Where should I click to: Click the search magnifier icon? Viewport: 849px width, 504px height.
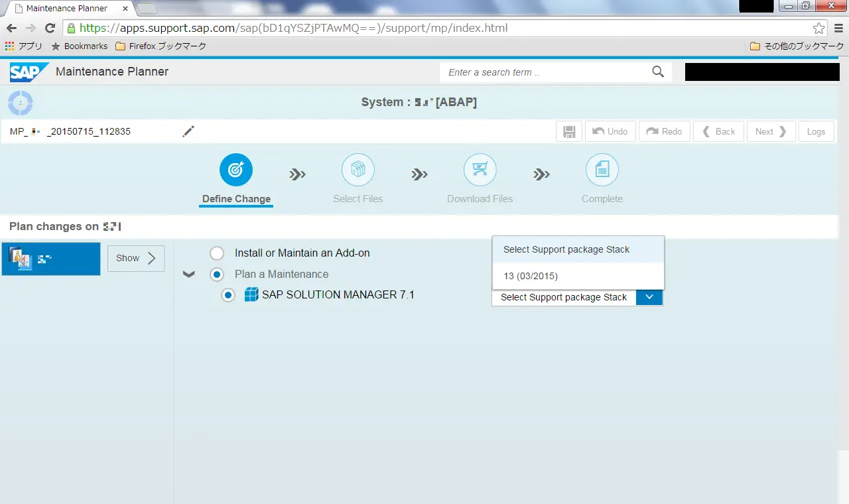(658, 72)
